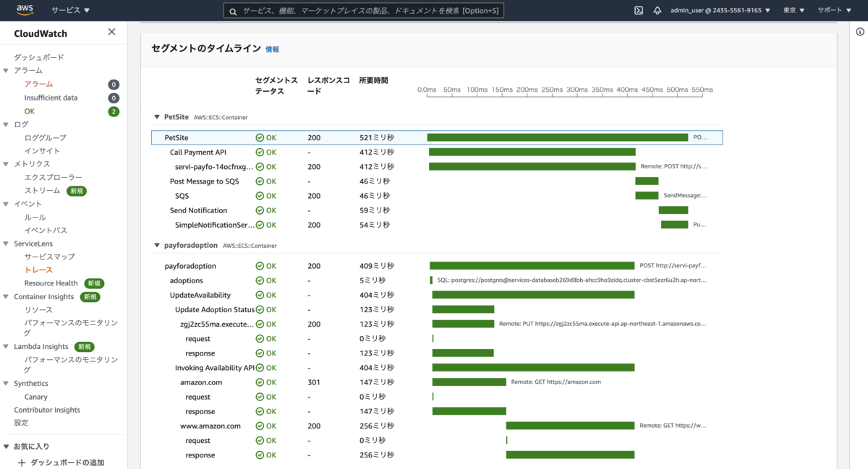Select トレース in the sidebar
Image resolution: width=868 pixels, height=469 pixels.
38,270
